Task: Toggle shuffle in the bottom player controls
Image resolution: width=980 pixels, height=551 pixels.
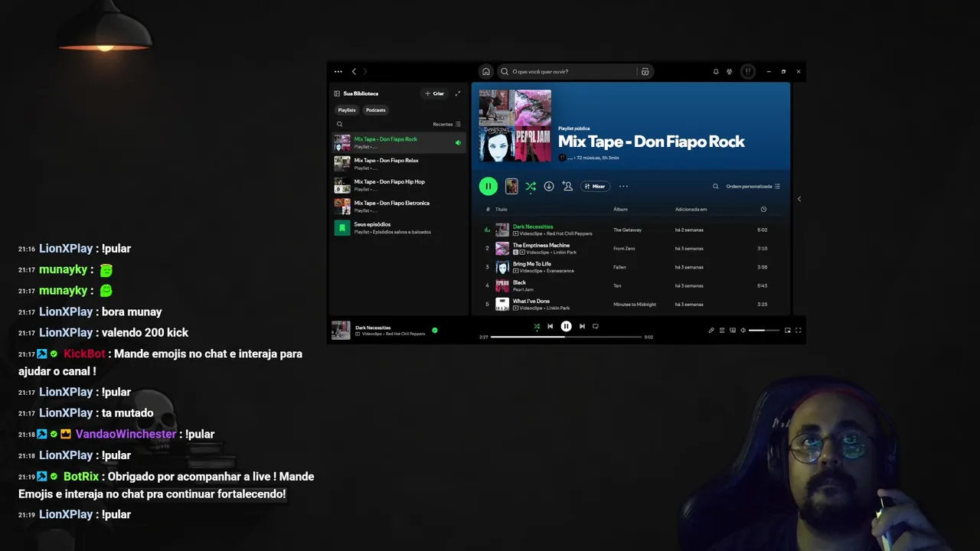Action: point(537,326)
